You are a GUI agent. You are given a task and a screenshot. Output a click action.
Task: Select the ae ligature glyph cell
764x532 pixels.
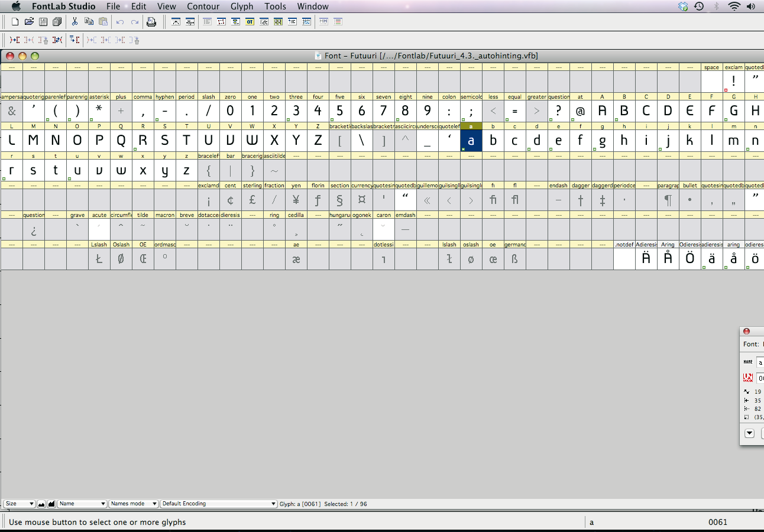point(296,259)
